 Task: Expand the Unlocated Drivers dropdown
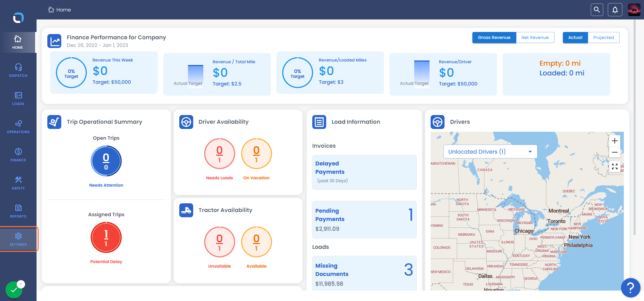pyautogui.click(x=490, y=152)
